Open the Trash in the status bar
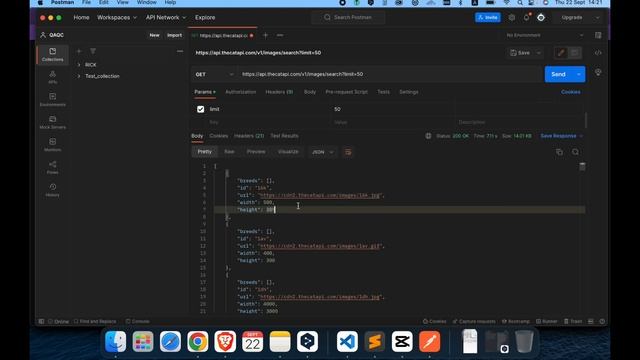The height and width of the screenshot is (360, 640). [573, 321]
